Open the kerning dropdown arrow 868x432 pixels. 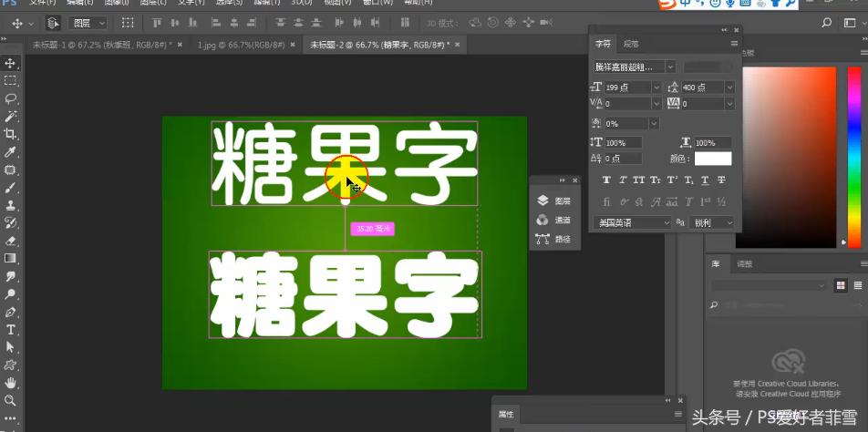[656, 103]
